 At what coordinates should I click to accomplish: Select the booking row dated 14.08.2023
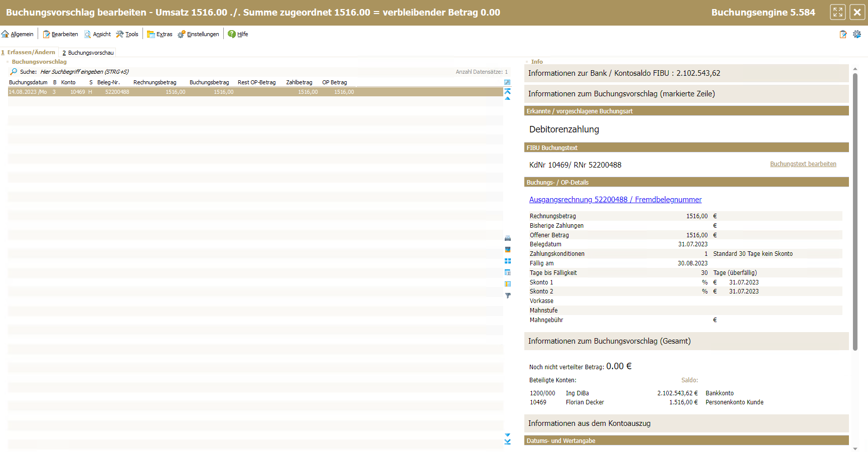click(x=201, y=92)
